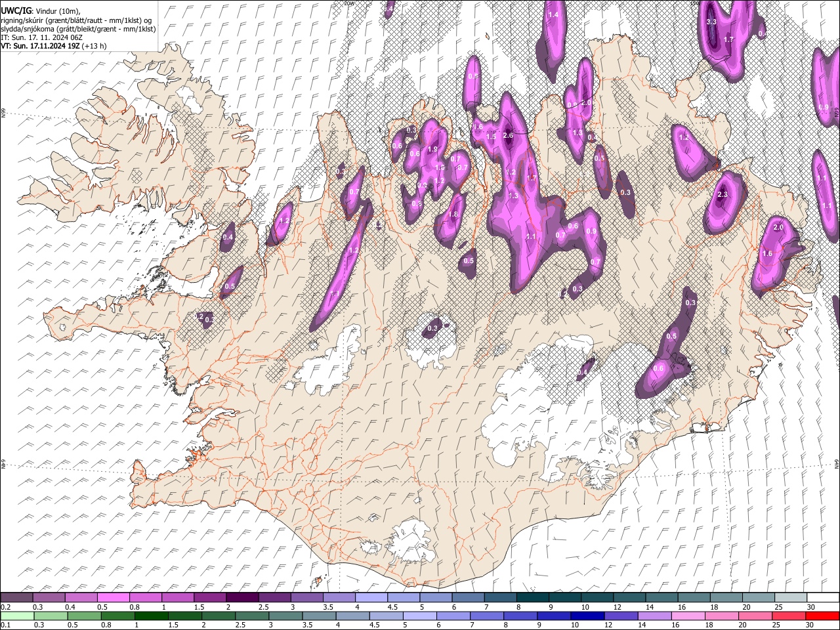Click the '0.1' tick label on rain legend
This screenshot has width=840, height=630.
[5, 625]
